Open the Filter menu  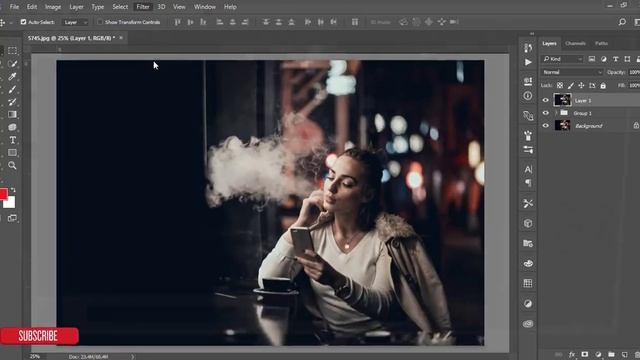143,7
